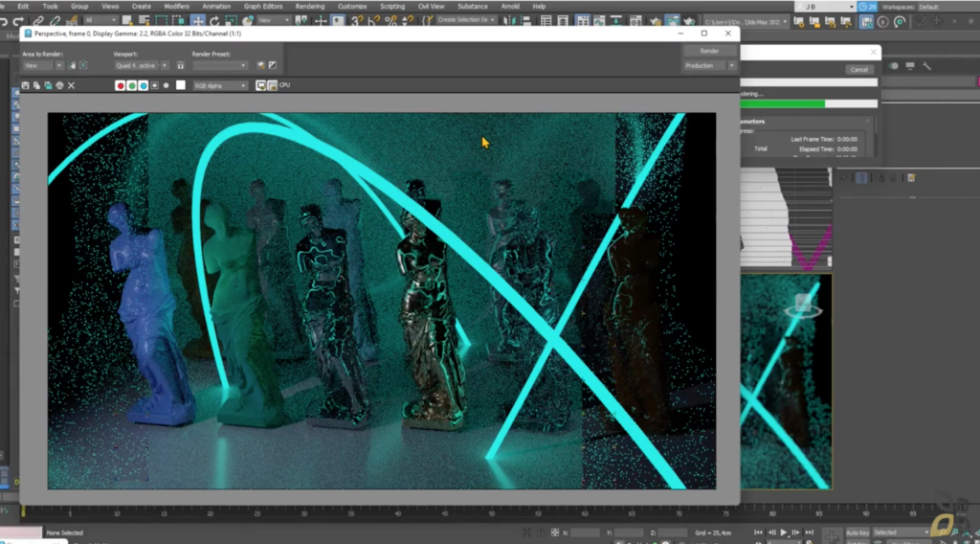Open the Area to Render dropdown
Image resolution: width=980 pixels, height=544 pixels.
pos(42,65)
